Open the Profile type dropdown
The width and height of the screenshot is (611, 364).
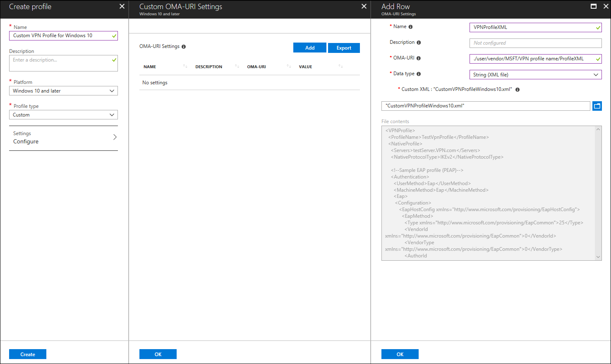[x=63, y=115]
